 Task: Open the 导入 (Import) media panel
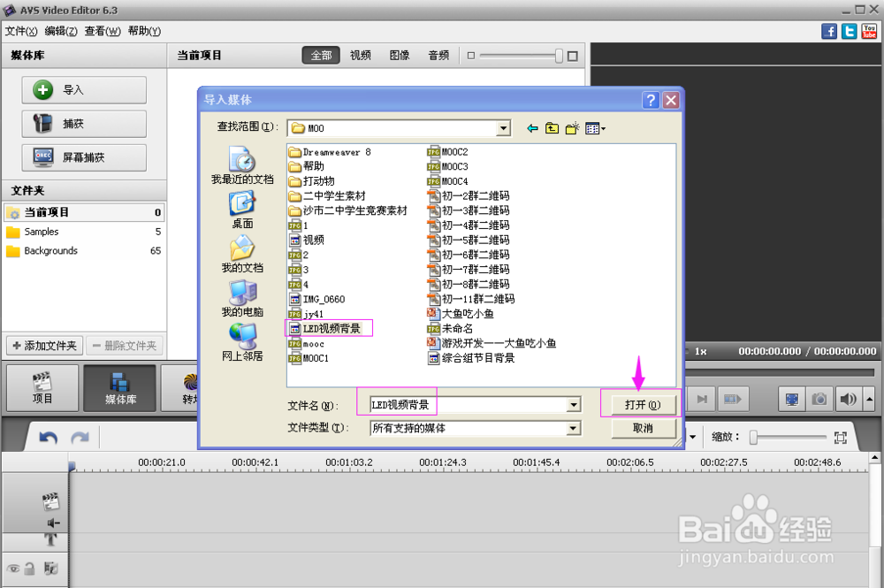(83, 89)
